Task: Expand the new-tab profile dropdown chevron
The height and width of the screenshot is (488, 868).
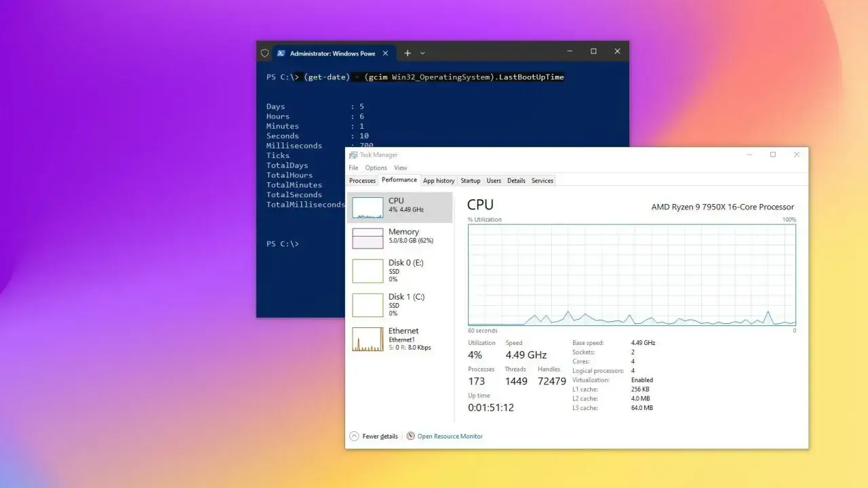Action: click(x=422, y=53)
